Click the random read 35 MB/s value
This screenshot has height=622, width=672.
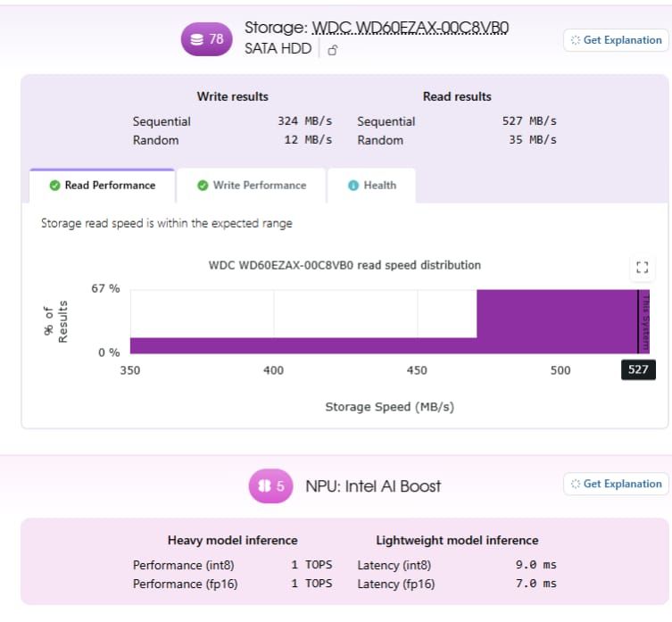pyautogui.click(x=533, y=140)
